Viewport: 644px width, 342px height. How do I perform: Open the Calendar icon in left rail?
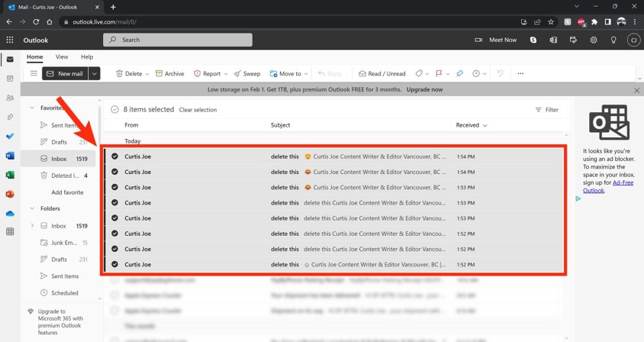point(10,79)
